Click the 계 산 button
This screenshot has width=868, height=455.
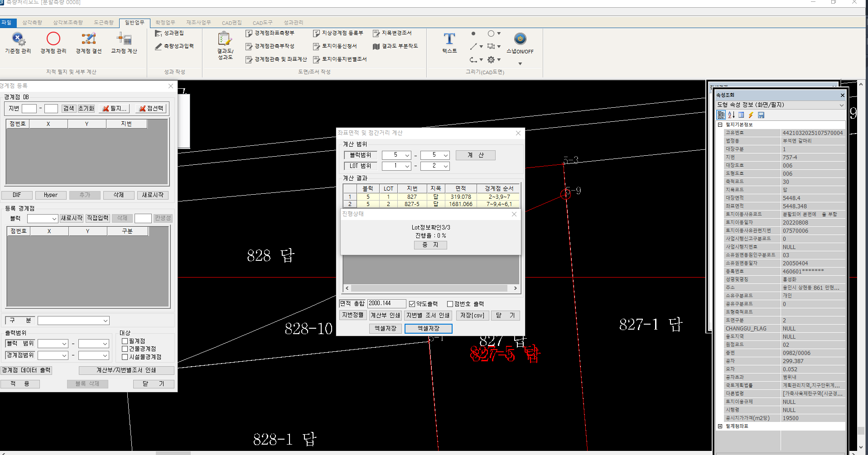475,155
